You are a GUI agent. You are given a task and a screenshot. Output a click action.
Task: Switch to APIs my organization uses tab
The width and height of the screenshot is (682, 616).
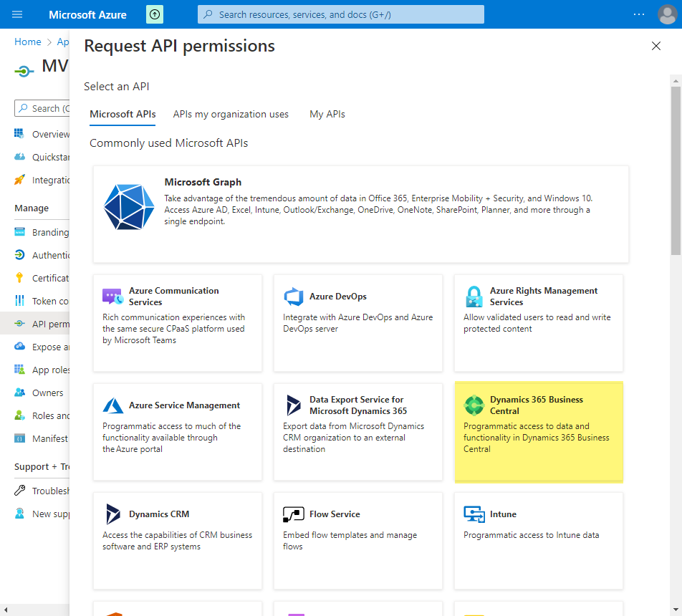pyautogui.click(x=231, y=115)
